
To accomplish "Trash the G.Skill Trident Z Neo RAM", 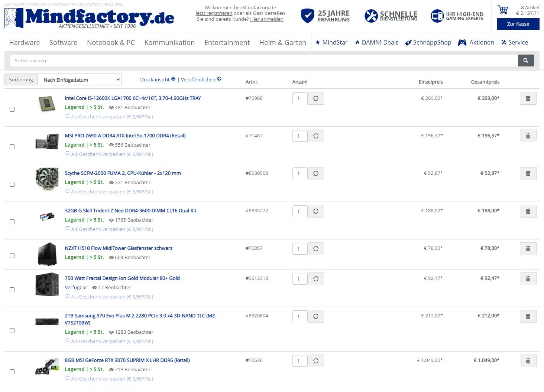I will point(528,211).
